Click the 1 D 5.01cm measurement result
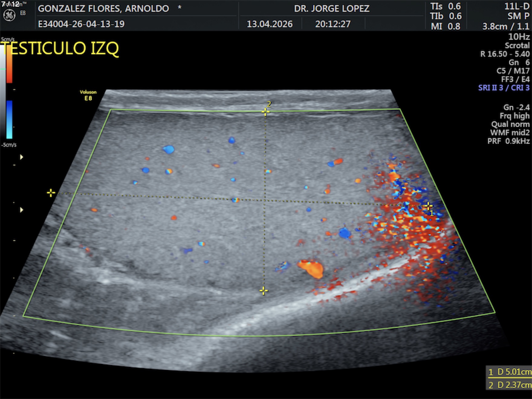532x399 pixels. coord(510,372)
